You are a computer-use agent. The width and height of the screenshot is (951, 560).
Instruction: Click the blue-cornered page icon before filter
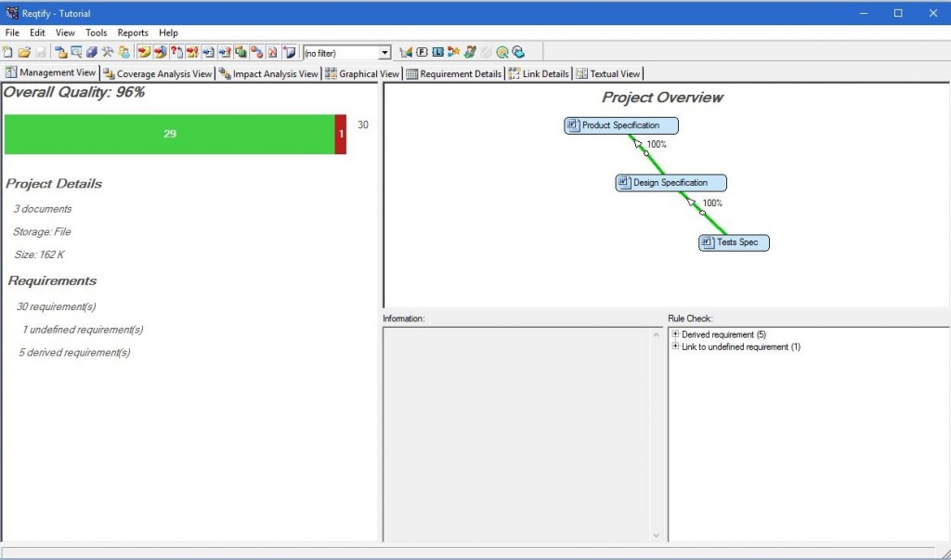(290, 52)
